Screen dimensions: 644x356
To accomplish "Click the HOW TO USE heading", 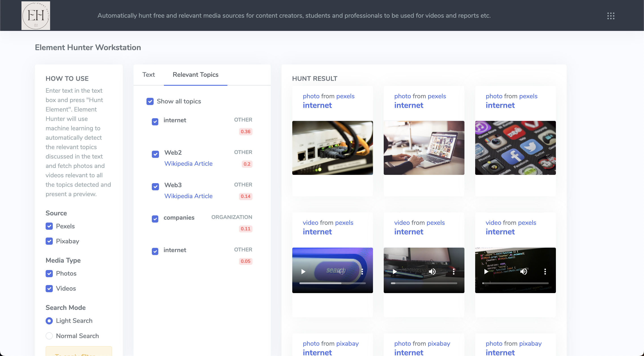I will pos(67,79).
